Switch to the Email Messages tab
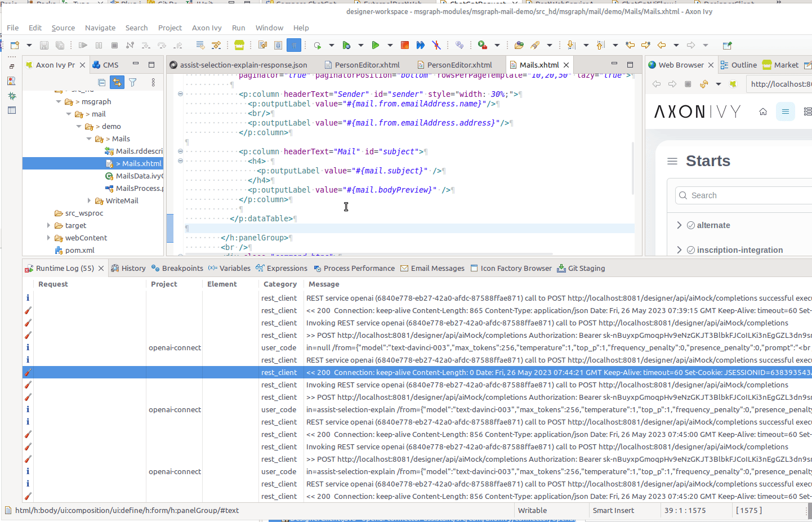 432,268
